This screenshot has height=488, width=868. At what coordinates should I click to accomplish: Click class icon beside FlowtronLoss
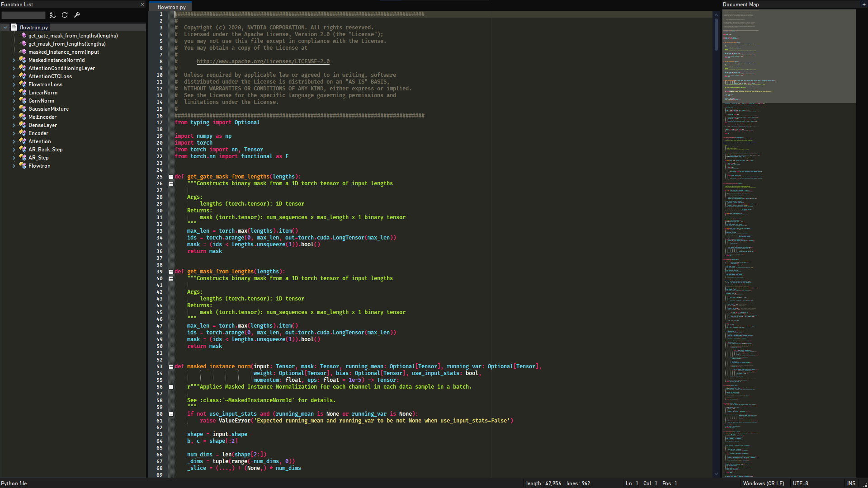pos(23,84)
